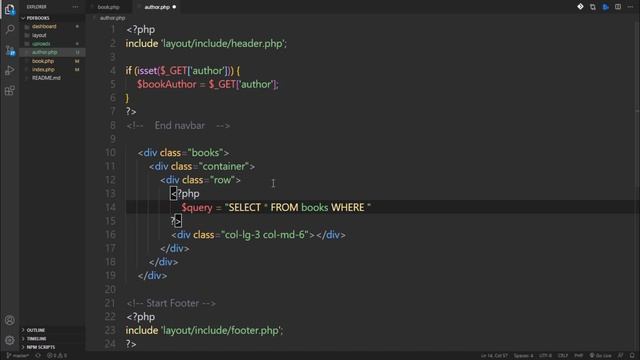The image size is (640, 360).
Task: Click the split editor icon
Action: pyautogui.click(x=618, y=7)
